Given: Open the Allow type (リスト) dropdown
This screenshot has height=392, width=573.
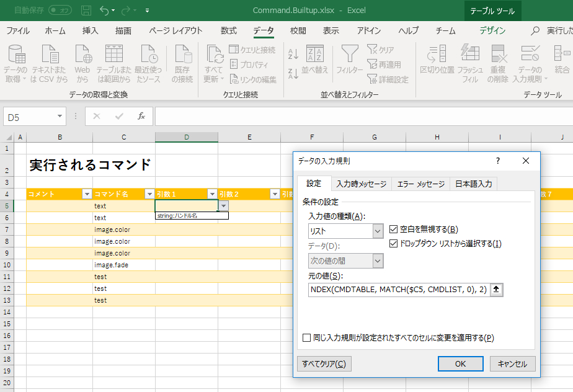Looking at the screenshot, I should click(x=378, y=231).
